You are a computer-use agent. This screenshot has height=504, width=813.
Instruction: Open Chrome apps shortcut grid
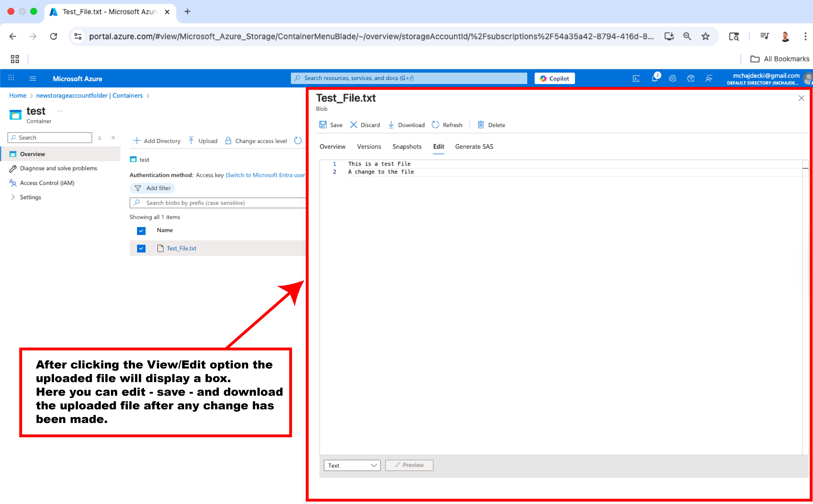point(15,59)
